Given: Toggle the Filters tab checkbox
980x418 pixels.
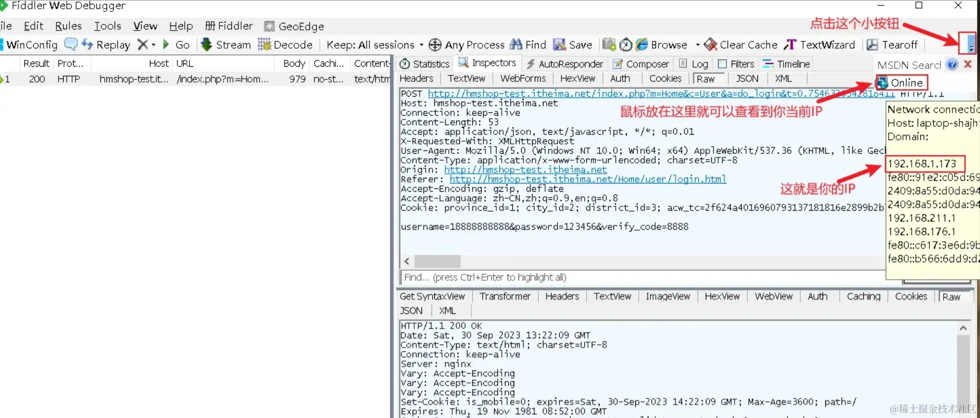Looking at the screenshot, I should pos(722,64).
